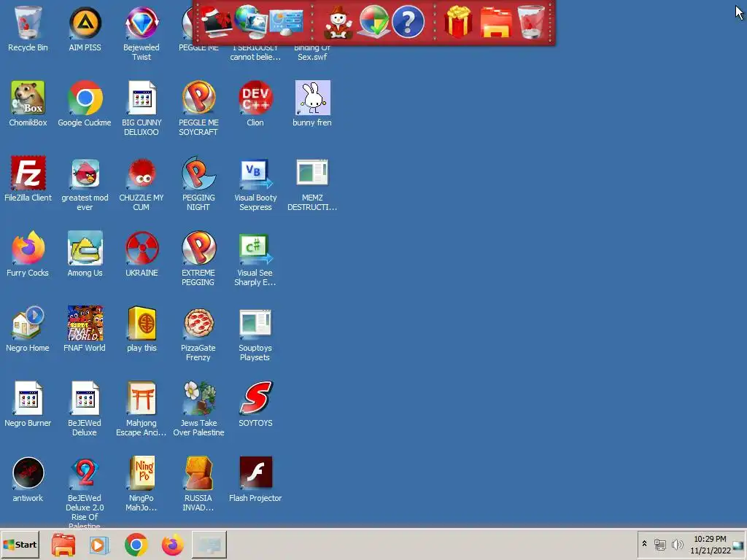Open the Recycle Bin desktop icon
This screenshot has width=747, height=560.
[x=28, y=28]
